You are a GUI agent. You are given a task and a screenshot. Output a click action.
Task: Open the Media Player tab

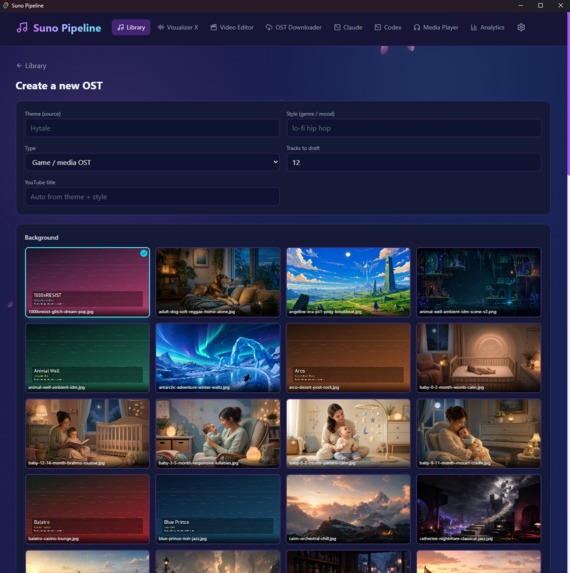pos(436,27)
